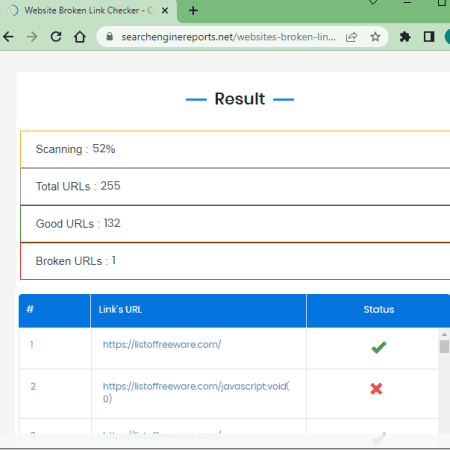Select the Website Broken Link Checker tab
This screenshot has width=450, height=450.
(x=88, y=11)
